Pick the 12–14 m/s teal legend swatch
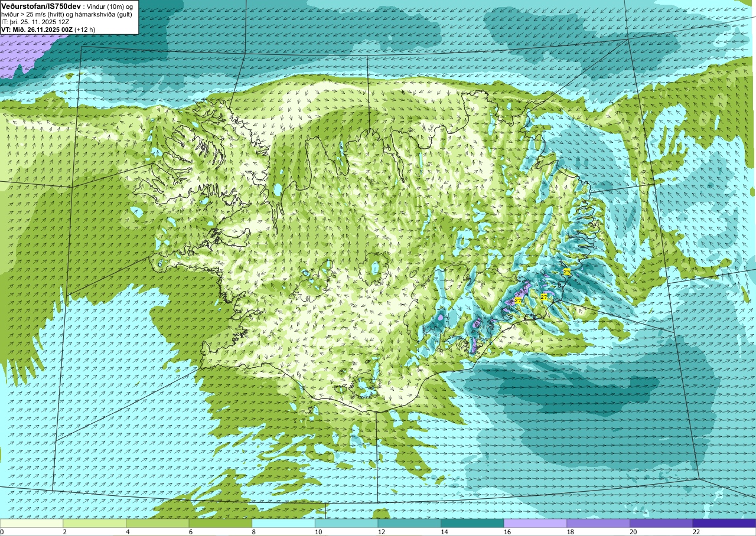Viewport: 756px width, 536px height. [409, 523]
